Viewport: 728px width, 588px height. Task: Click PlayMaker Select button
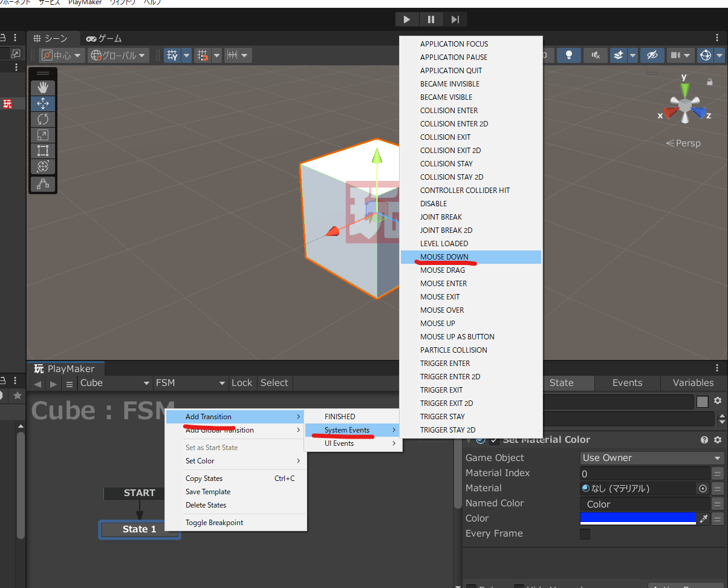coord(275,383)
